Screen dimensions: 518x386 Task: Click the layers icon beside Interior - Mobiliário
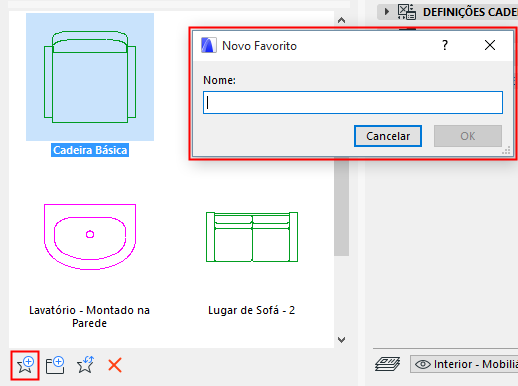pyautogui.click(x=388, y=364)
